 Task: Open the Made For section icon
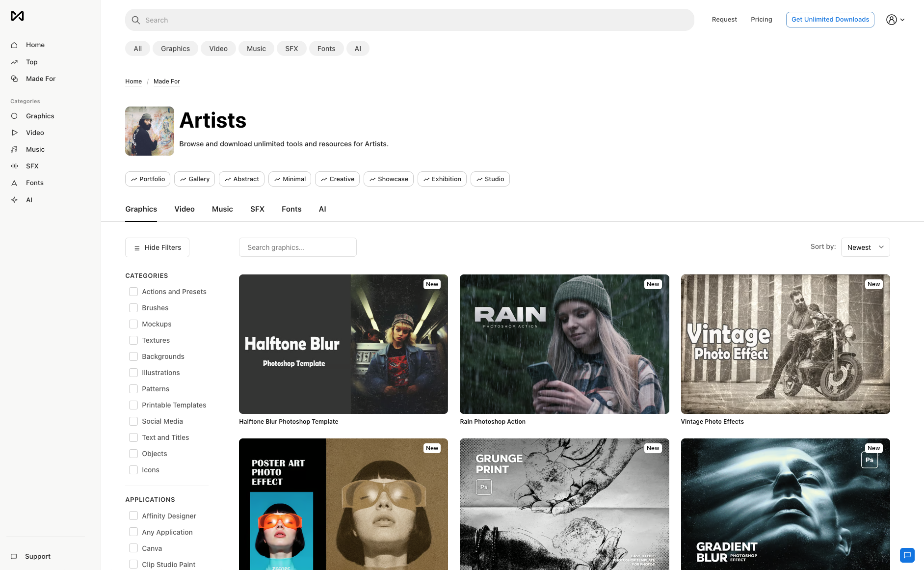pos(15,79)
